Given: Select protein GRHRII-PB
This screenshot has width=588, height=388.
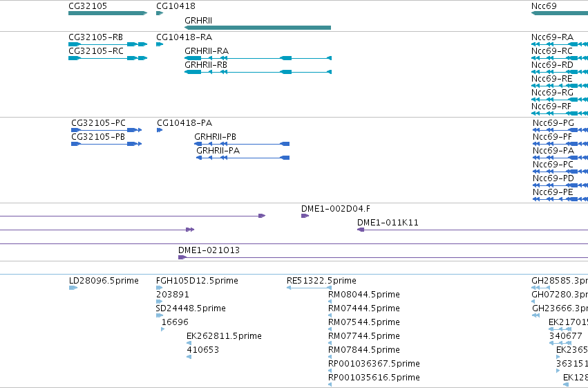Looking at the screenshot, I should pos(242,144).
